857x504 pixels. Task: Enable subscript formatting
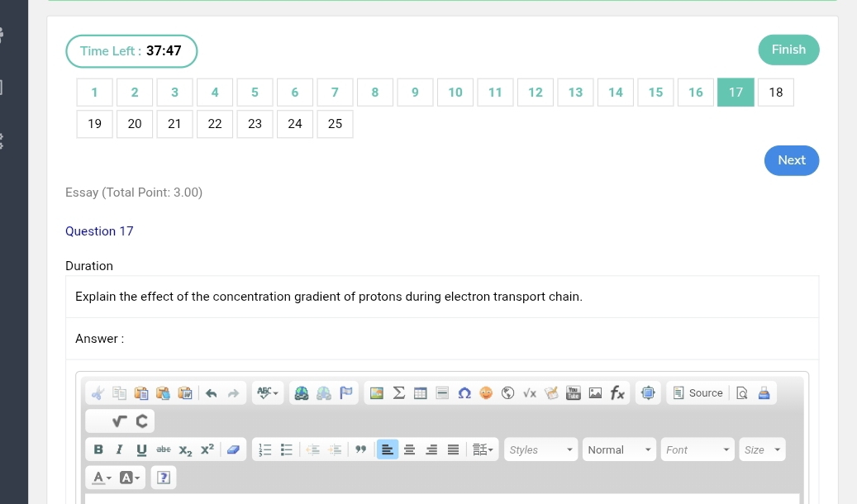184,449
